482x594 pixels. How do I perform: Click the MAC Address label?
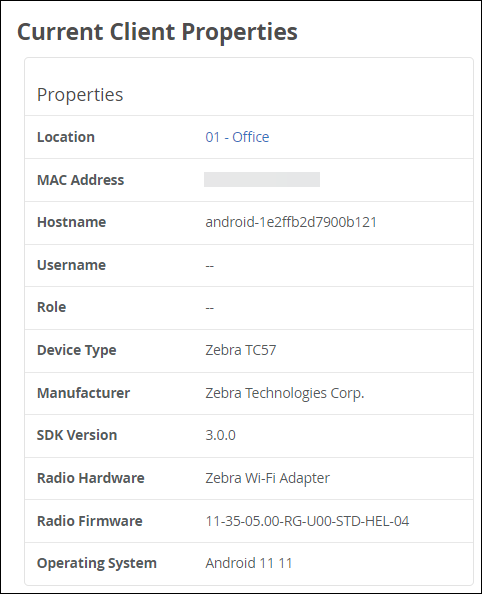tap(80, 180)
